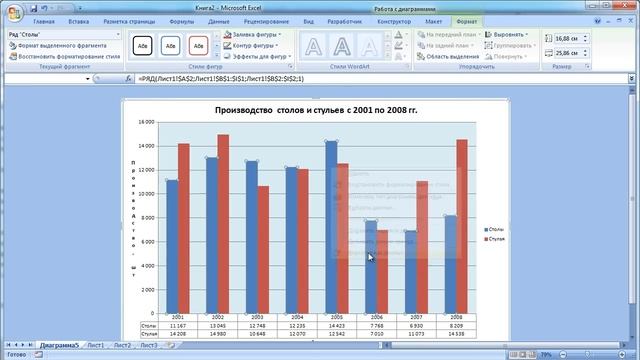
Task: Open Эффекты для фигур dropdown
Action: pyautogui.click(x=258, y=56)
